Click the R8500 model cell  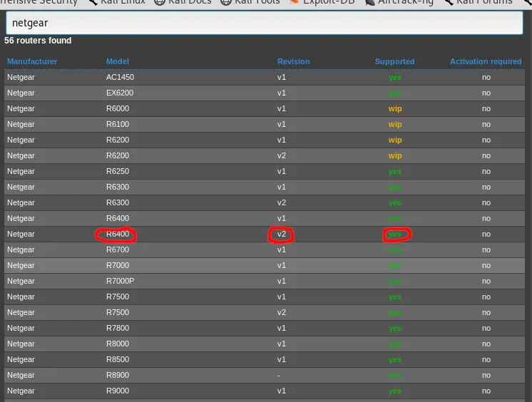pos(118,359)
